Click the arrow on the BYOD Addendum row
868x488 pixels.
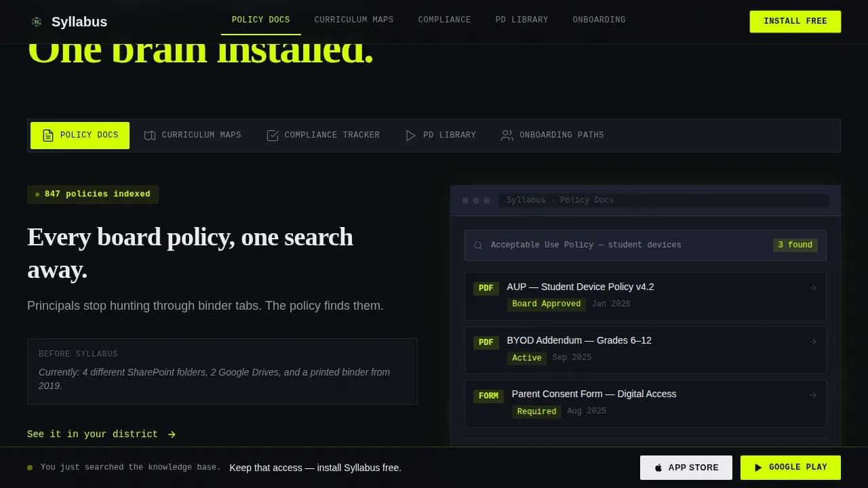(814, 342)
